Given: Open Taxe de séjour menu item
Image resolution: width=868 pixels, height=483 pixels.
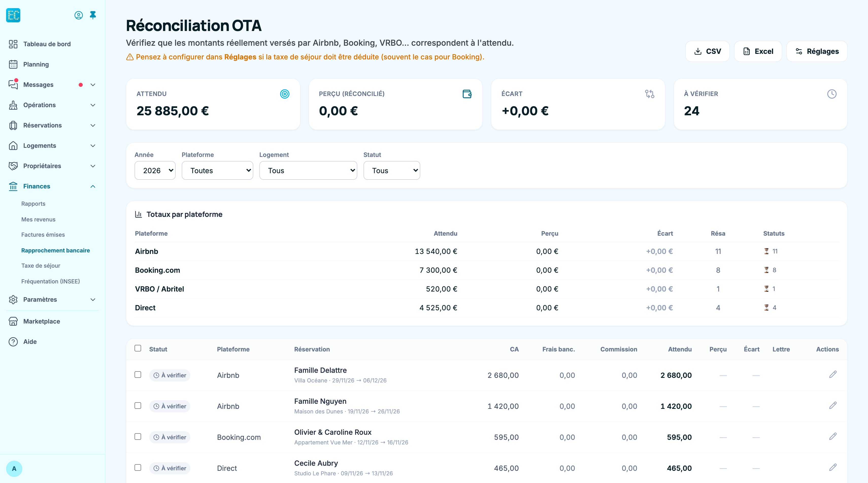Looking at the screenshot, I should tap(41, 266).
